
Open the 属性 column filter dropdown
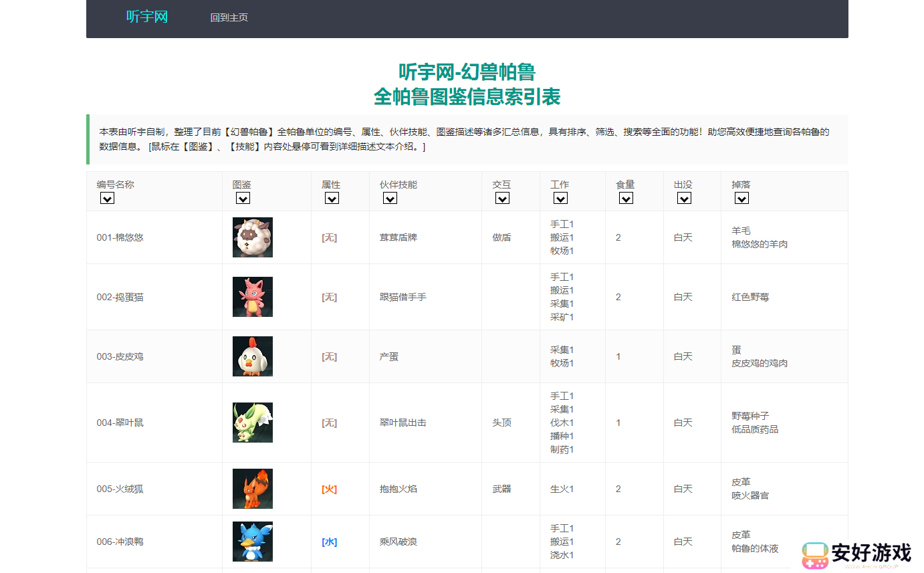click(332, 198)
